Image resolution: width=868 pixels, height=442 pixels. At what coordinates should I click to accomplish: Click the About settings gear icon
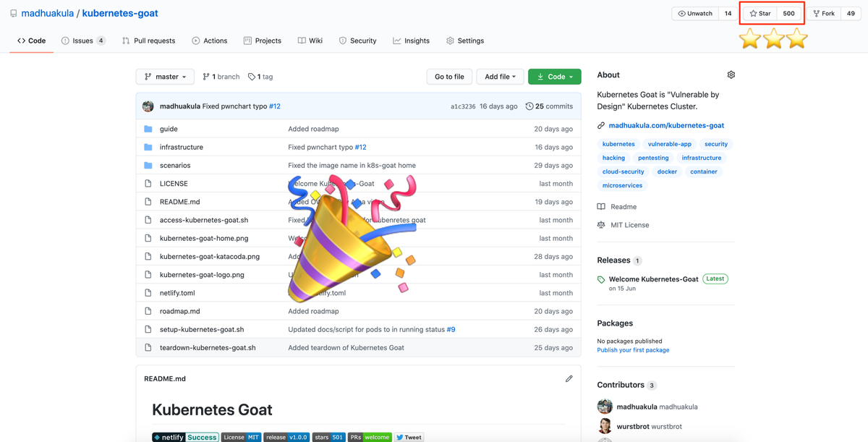point(731,75)
